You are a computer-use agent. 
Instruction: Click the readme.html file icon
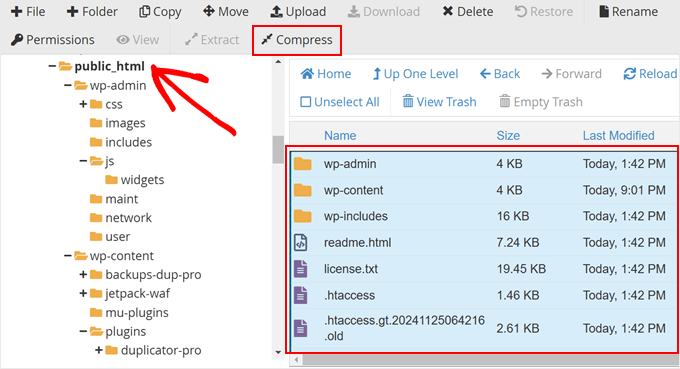[x=301, y=243]
